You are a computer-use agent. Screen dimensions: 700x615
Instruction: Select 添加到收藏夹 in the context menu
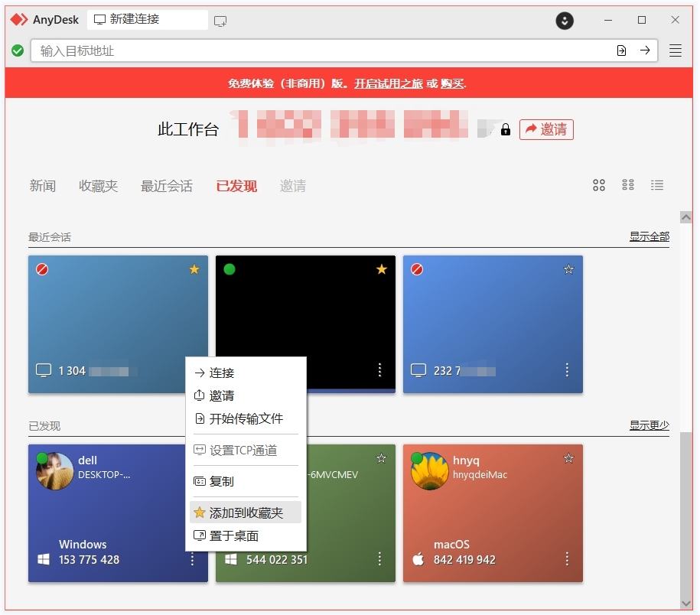coord(246,511)
